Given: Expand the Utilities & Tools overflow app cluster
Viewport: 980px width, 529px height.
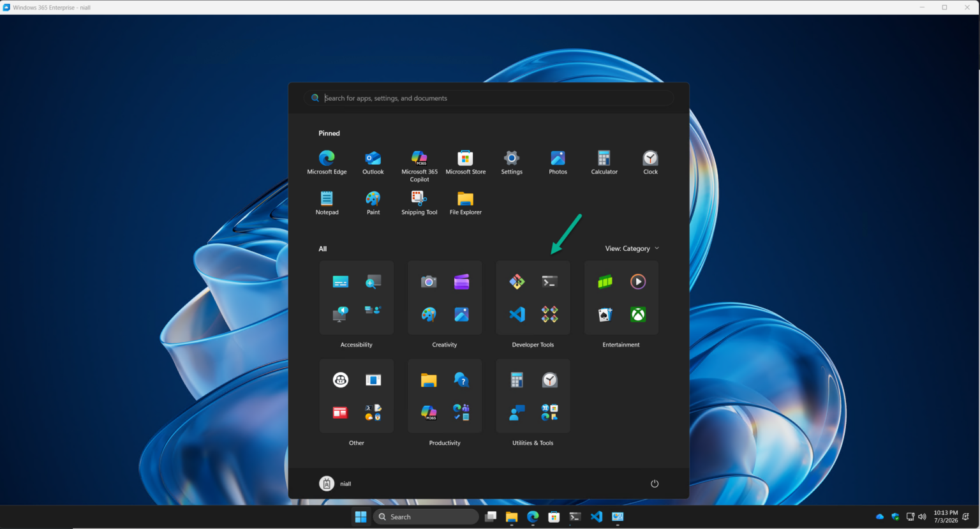Looking at the screenshot, I should coord(549,412).
